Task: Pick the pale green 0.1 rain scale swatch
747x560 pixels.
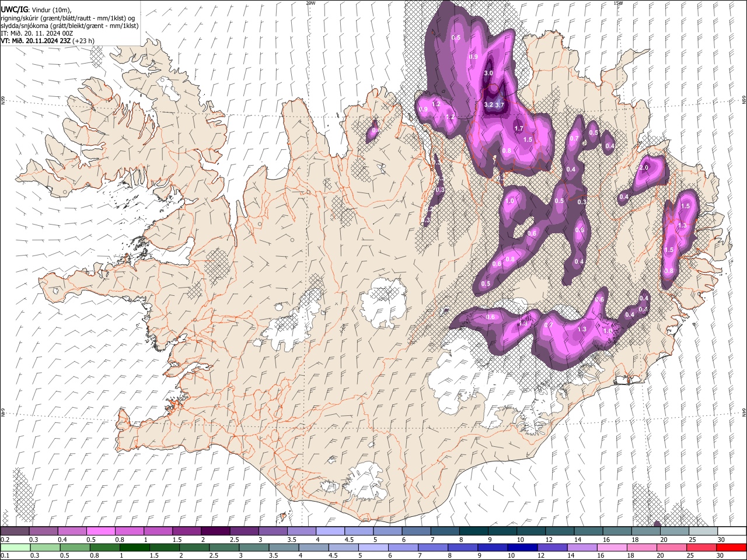Action: click(15, 547)
